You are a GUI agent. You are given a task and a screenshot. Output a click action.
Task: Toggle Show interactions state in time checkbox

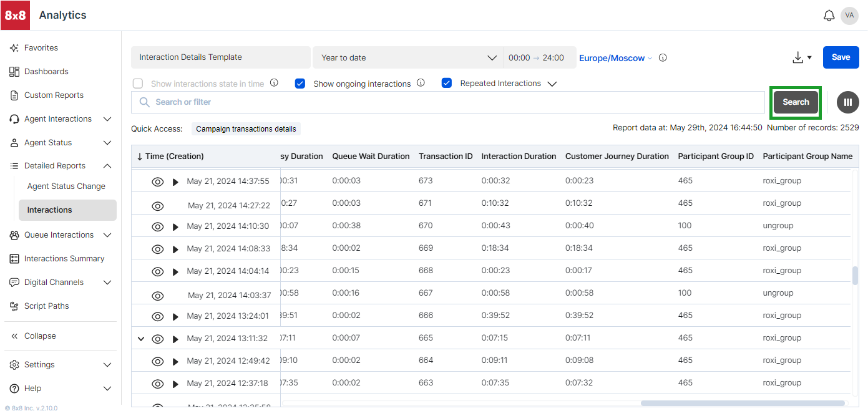point(137,83)
